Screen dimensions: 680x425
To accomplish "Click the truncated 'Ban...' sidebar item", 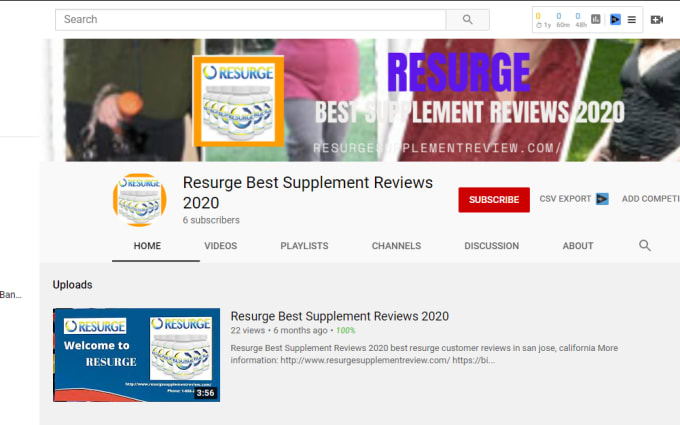I will click(x=11, y=295).
